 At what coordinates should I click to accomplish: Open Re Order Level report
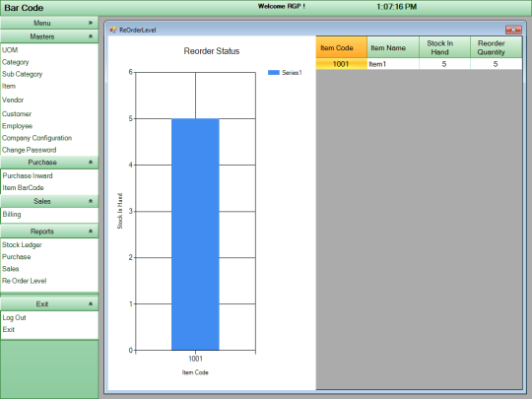(24, 281)
